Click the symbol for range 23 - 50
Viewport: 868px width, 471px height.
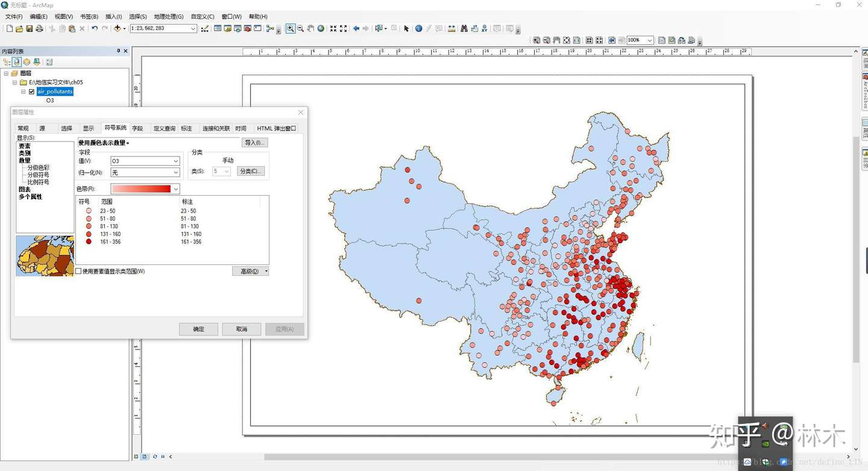coord(89,211)
